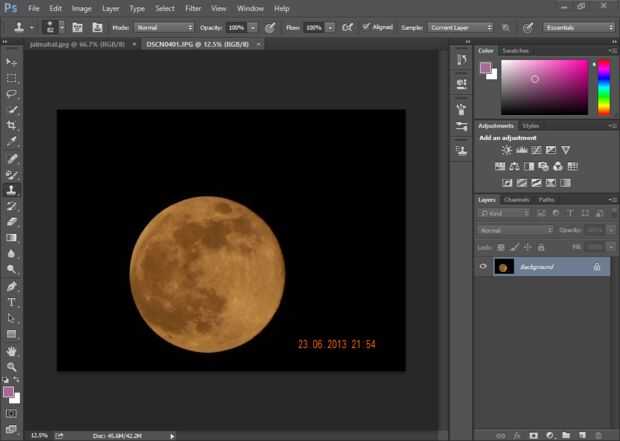The height and width of the screenshot is (441, 620).
Task: Select the Horizontal Type tool
Action: point(12,302)
